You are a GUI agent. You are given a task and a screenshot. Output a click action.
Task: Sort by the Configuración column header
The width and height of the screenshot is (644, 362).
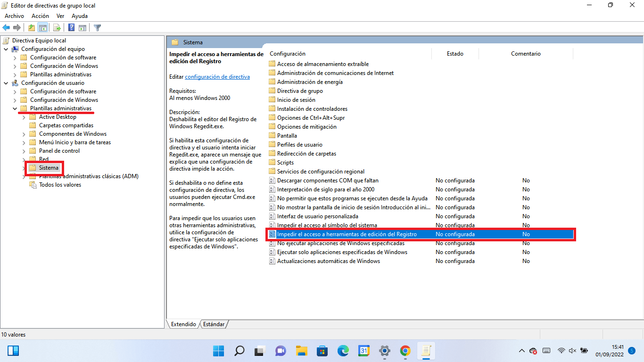(349, 54)
